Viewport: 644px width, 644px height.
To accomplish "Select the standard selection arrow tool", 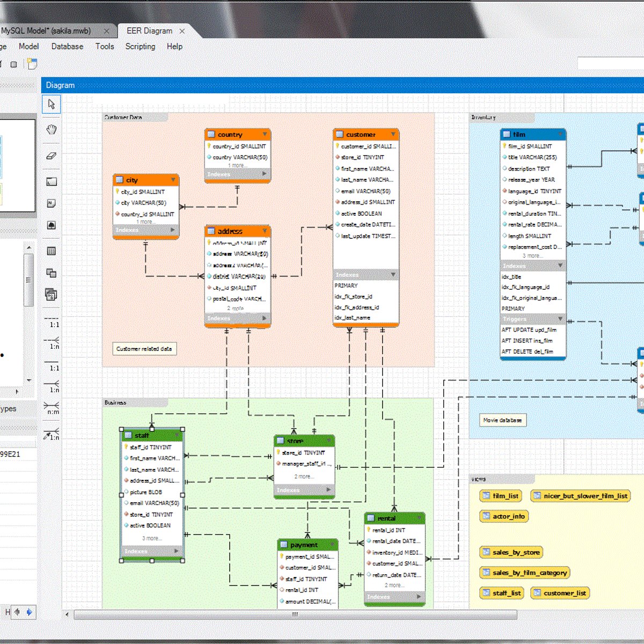I will click(51, 104).
